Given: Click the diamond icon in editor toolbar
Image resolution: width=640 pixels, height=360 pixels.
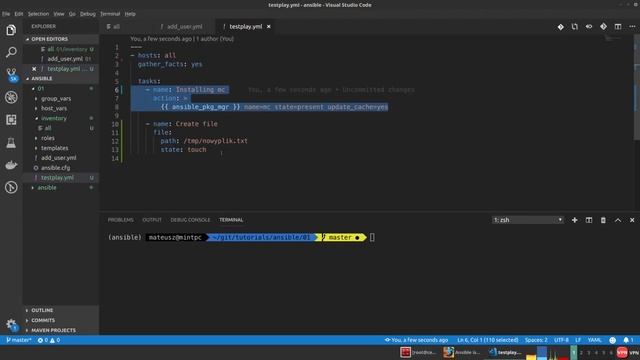Looking at the screenshot, I should (560, 27).
